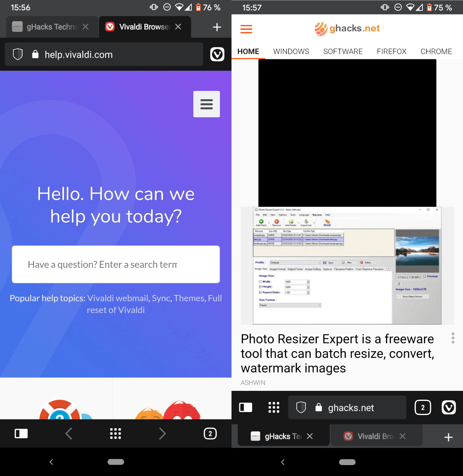This screenshot has height=476, width=463.
Task: Open the three-dot options beside the article headline
Action: 453,338
